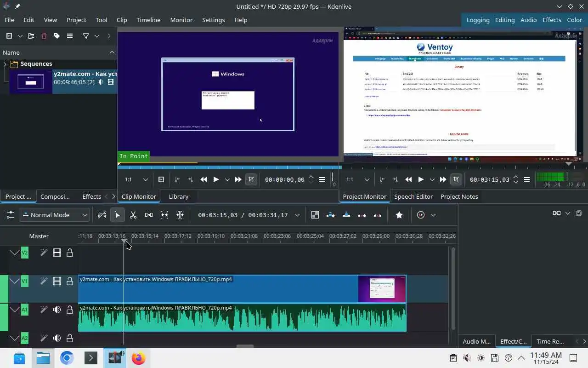Viewport: 588px width, 368px height.
Task: Toggle the track compositing icon
Action: 315,215
